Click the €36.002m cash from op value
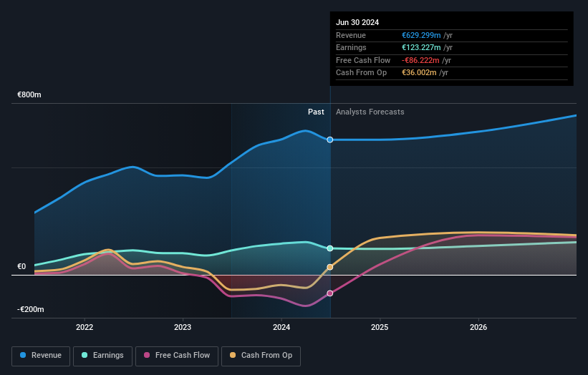 coord(419,73)
